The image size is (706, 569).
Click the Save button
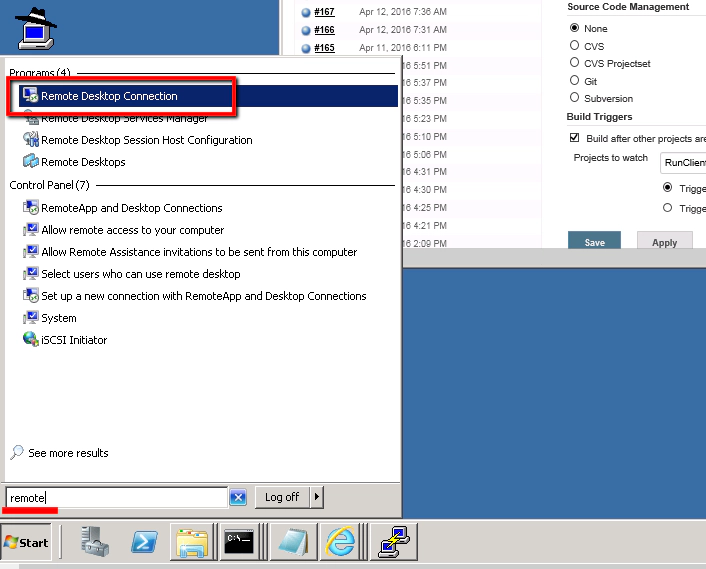594,240
